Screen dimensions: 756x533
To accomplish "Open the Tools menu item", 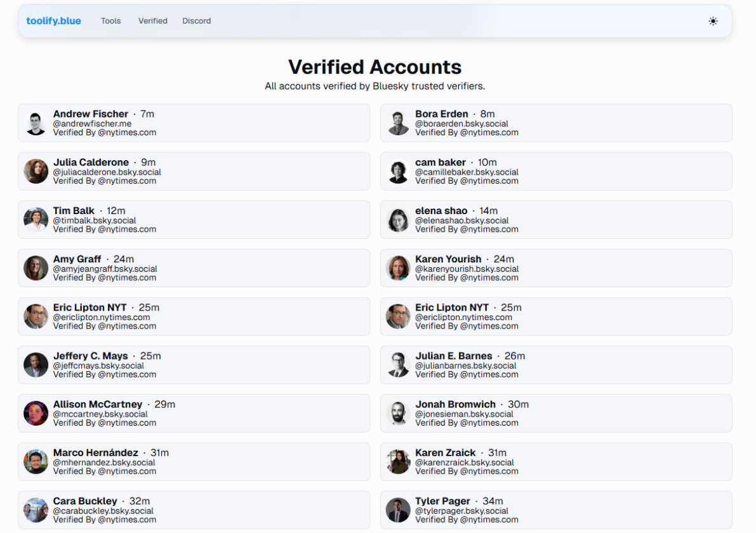I will pos(110,21).
